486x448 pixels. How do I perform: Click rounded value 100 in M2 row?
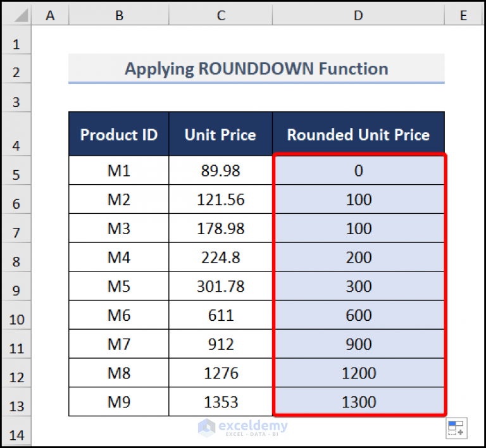click(x=358, y=199)
